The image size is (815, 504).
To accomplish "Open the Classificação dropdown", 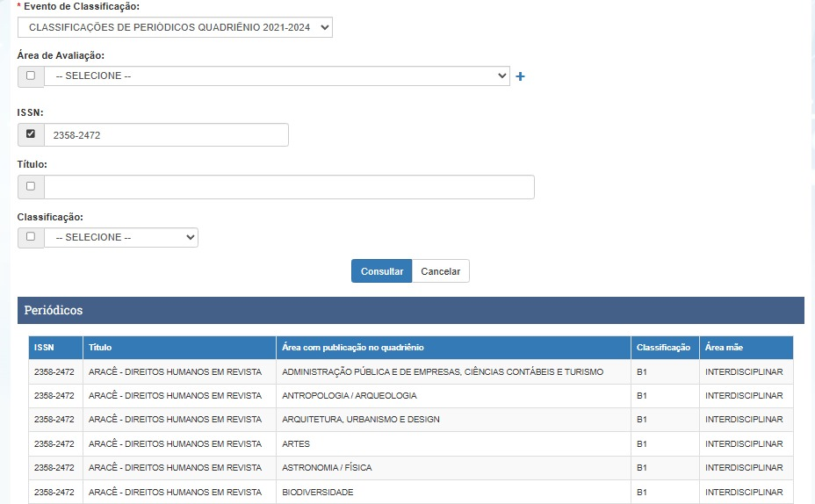I will click(121, 237).
